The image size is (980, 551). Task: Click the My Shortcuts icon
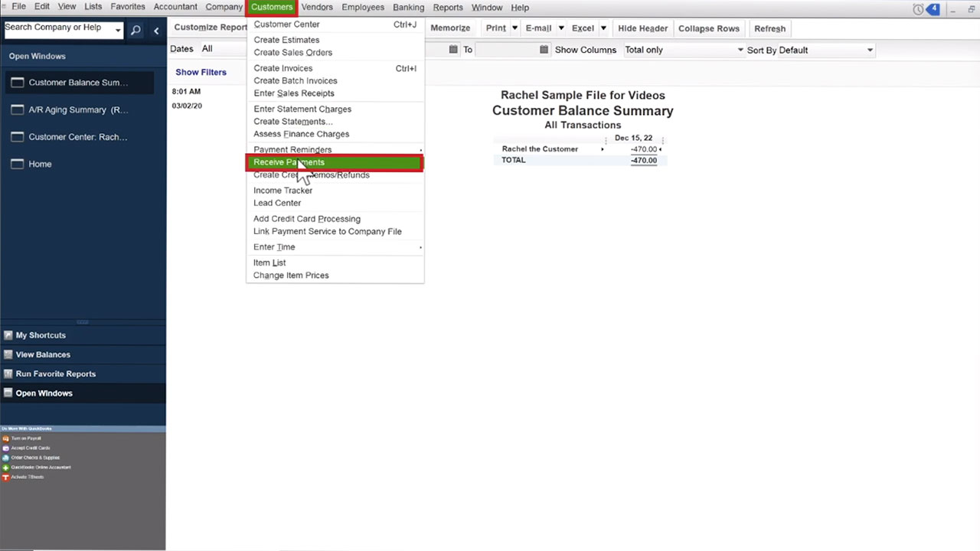pyautogui.click(x=8, y=335)
